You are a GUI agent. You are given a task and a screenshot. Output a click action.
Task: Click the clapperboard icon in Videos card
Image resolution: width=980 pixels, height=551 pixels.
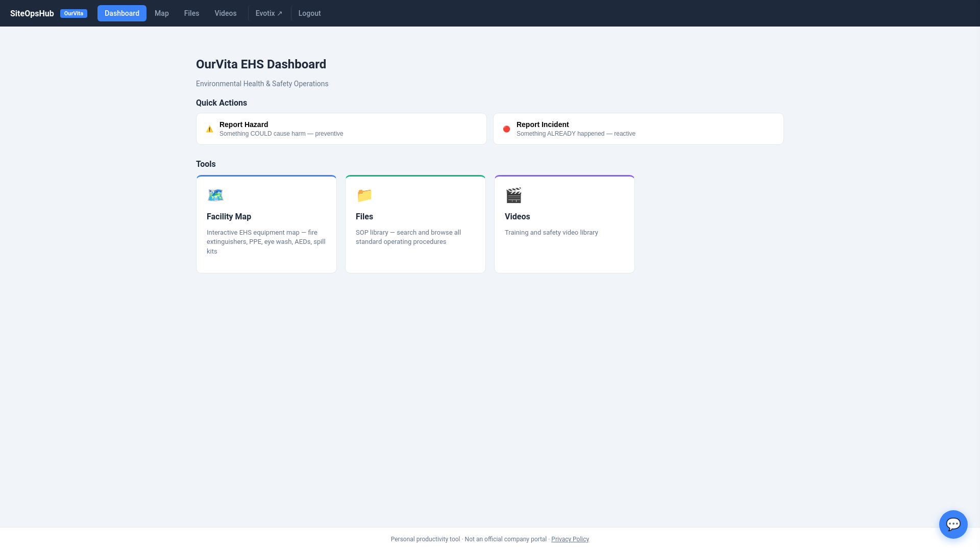point(513,195)
